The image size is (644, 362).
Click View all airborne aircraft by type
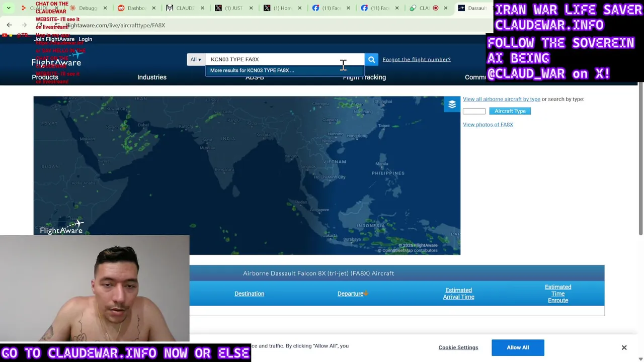point(502,99)
